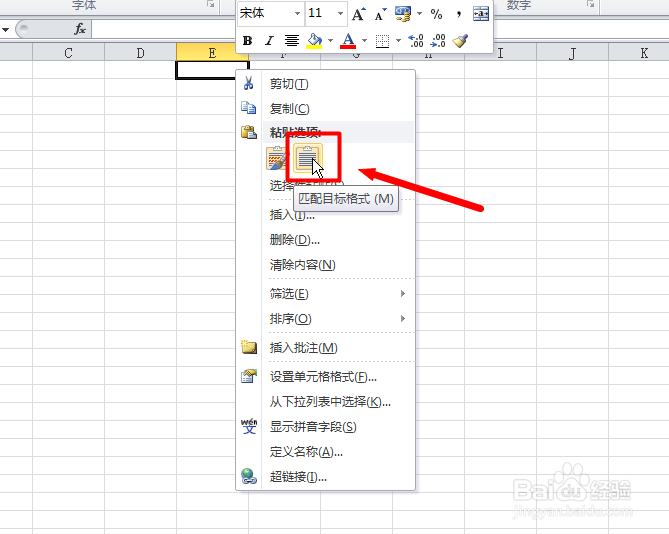The width and height of the screenshot is (669, 534).
Task: Select 显示拼音字段(S) entry
Action: tap(326, 427)
